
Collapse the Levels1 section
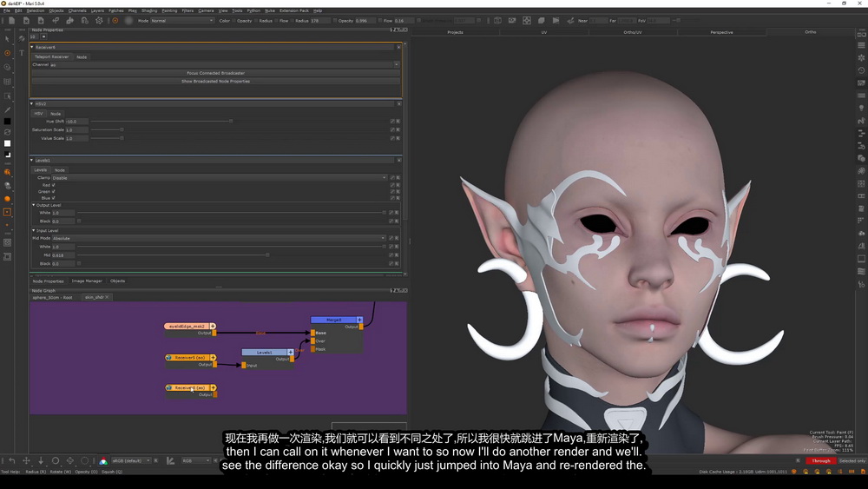(32, 160)
